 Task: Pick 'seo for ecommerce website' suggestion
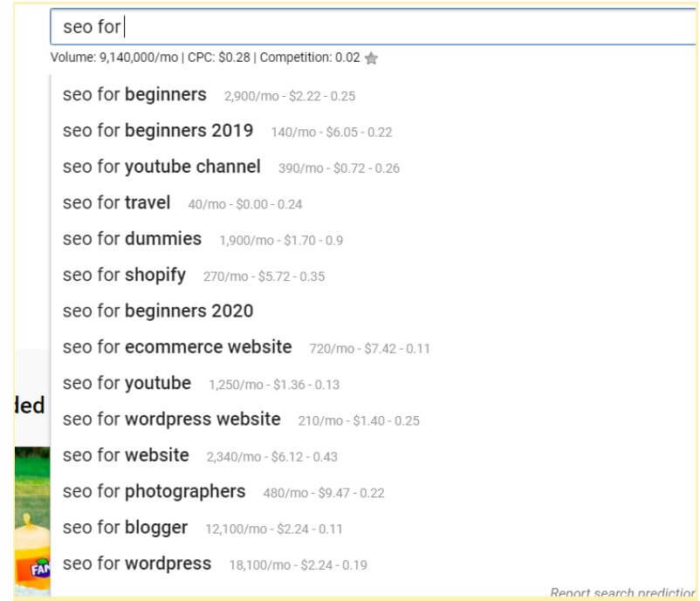[176, 346]
